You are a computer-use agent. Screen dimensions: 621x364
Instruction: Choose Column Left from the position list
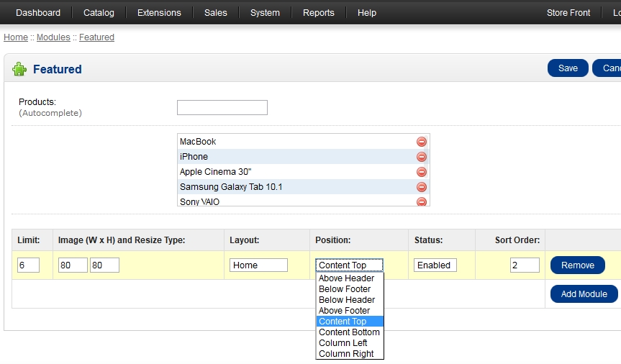343,343
